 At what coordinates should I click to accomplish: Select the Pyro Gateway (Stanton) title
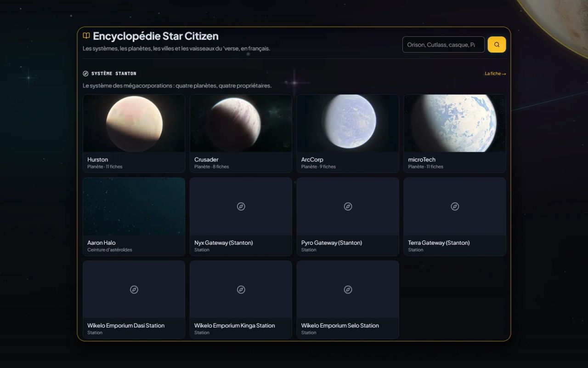tap(332, 243)
